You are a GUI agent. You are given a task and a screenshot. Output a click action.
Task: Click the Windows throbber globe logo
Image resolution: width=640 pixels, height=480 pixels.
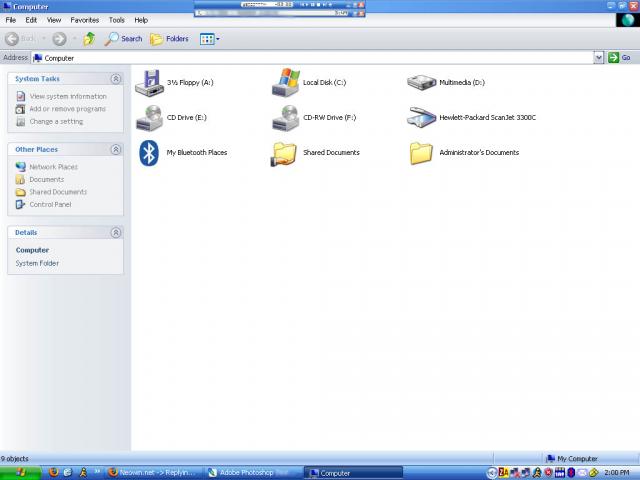[x=627, y=20]
